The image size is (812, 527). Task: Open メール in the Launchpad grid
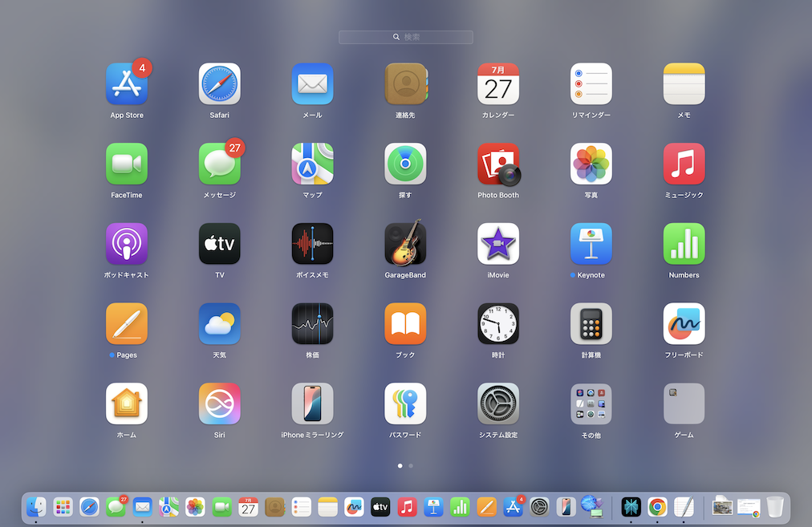pyautogui.click(x=312, y=84)
